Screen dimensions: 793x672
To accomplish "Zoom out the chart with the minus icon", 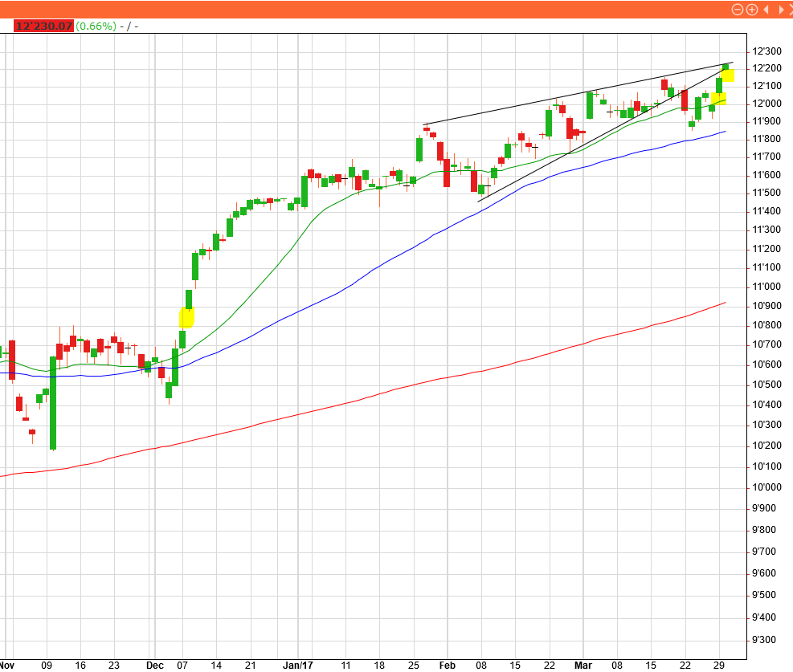I will (x=738, y=10).
